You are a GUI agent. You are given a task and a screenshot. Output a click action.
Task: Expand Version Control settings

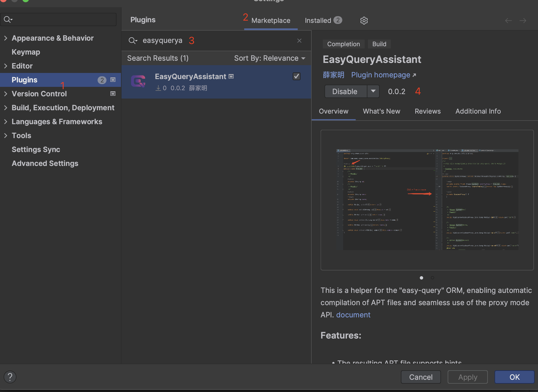6,94
